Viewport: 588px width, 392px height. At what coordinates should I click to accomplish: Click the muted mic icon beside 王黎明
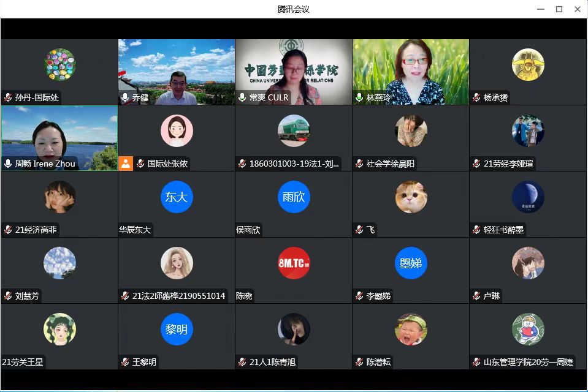click(x=125, y=362)
